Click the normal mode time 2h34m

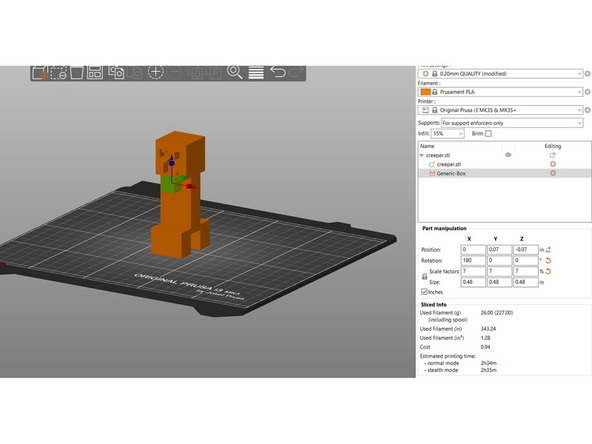[489, 363]
